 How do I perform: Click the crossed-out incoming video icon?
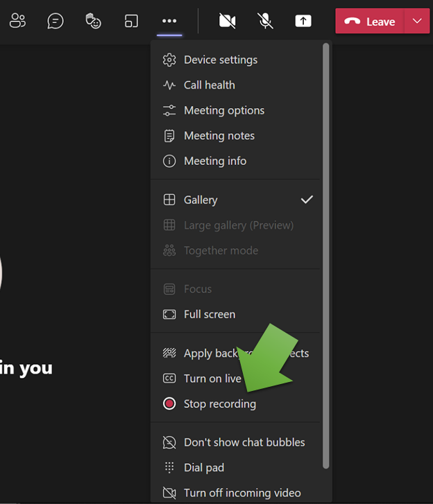(169, 493)
